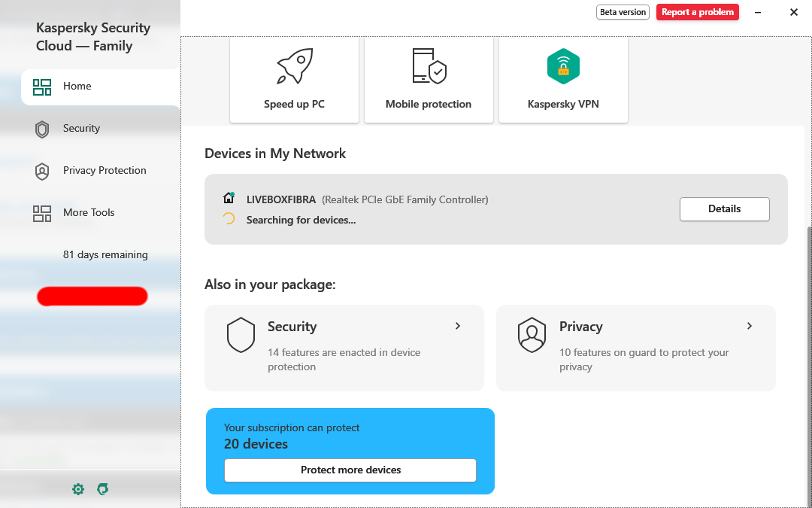Go to Privacy Protection in the sidebar
Image resolution: width=812 pixels, height=508 pixels.
105,171
